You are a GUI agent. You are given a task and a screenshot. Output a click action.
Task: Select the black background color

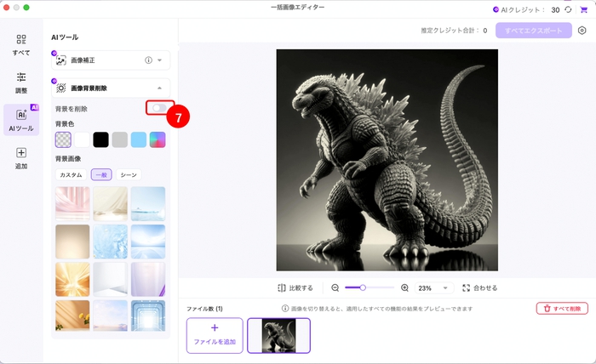100,139
